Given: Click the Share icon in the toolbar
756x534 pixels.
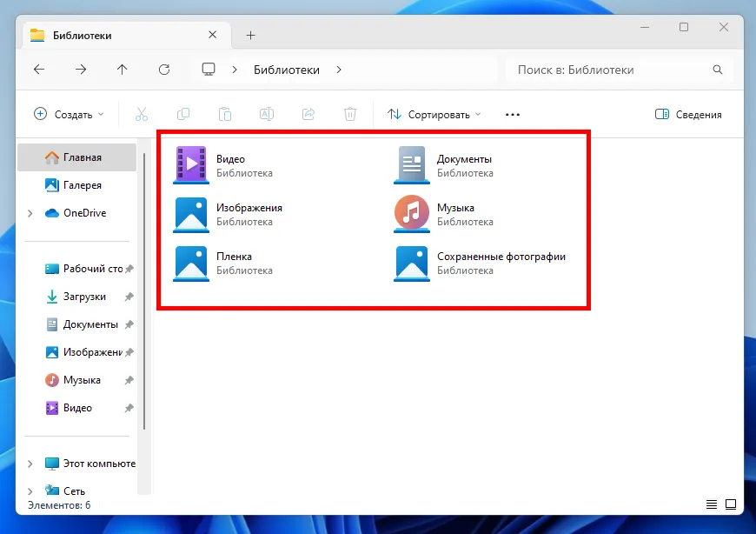Looking at the screenshot, I should point(308,114).
